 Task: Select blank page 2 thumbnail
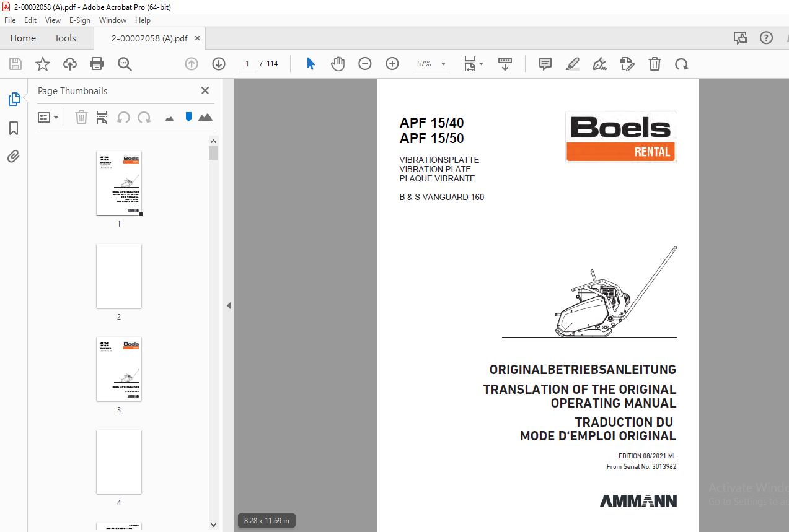(119, 276)
